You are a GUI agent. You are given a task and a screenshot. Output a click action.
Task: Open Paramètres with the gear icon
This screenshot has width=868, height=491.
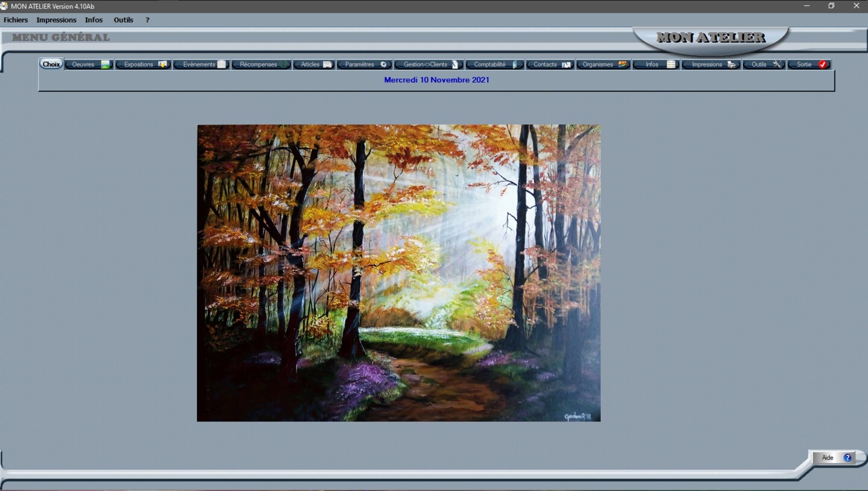coord(365,65)
